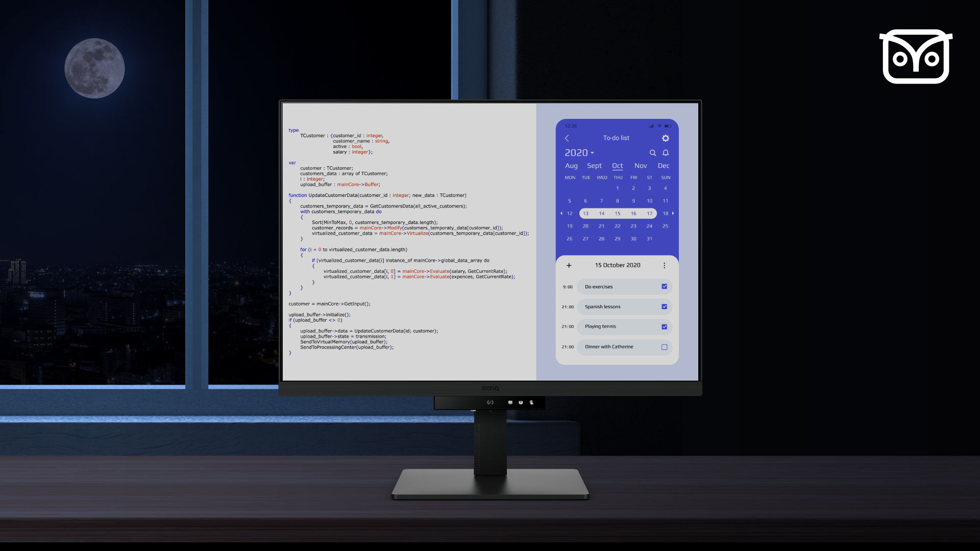Toggle the 'Do exercises' completed checkbox
The height and width of the screenshot is (551, 980).
tap(665, 286)
